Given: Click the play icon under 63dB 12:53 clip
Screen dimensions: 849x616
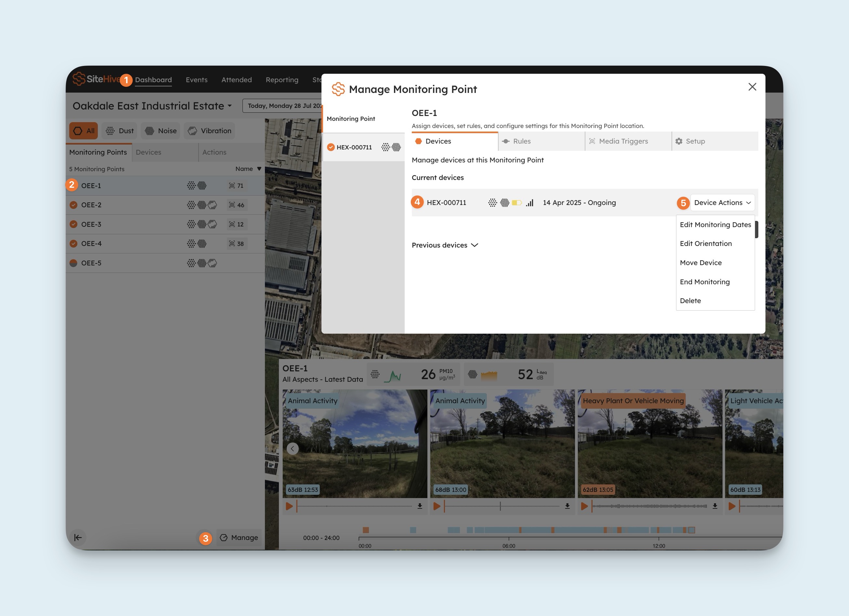Looking at the screenshot, I should [x=289, y=506].
